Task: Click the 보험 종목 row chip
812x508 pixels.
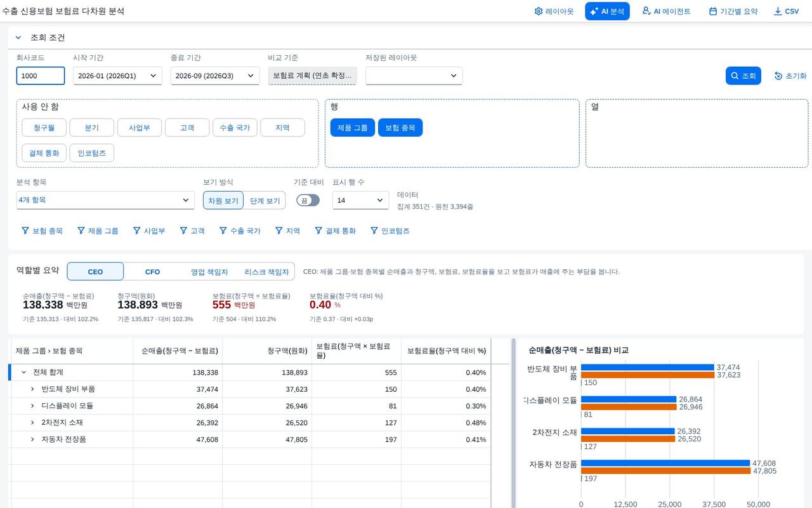Action: (400, 128)
